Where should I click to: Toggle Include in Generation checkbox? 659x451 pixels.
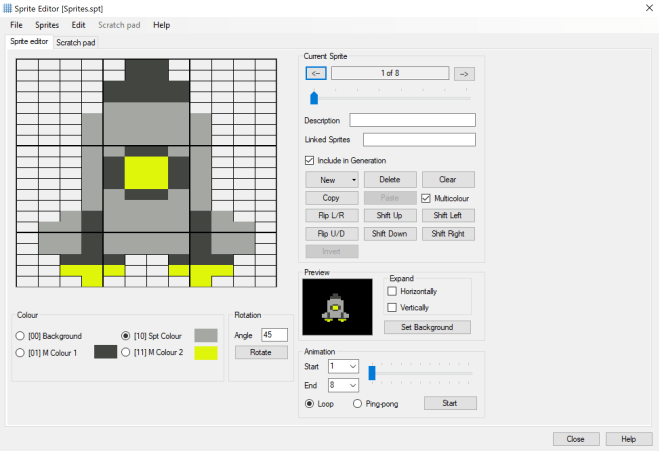[x=310, y=160]
